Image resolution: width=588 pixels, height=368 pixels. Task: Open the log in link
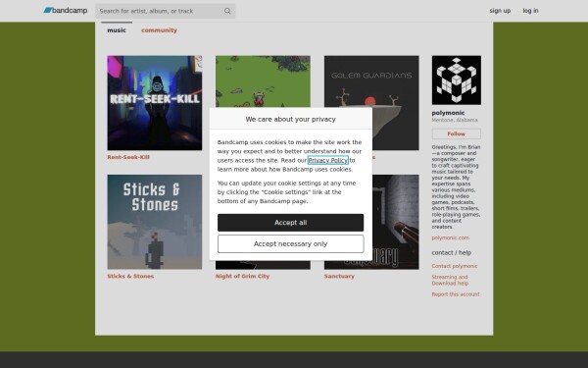tap(530, 11)
